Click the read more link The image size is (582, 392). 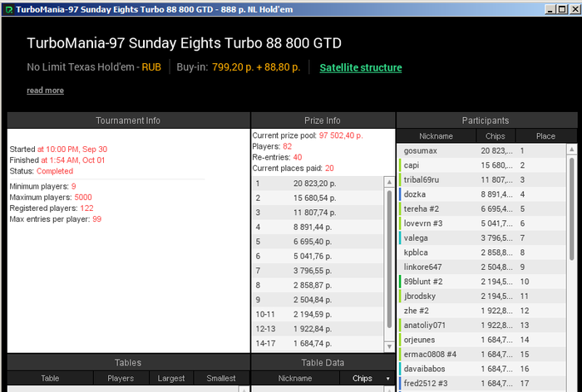[45, 91]
